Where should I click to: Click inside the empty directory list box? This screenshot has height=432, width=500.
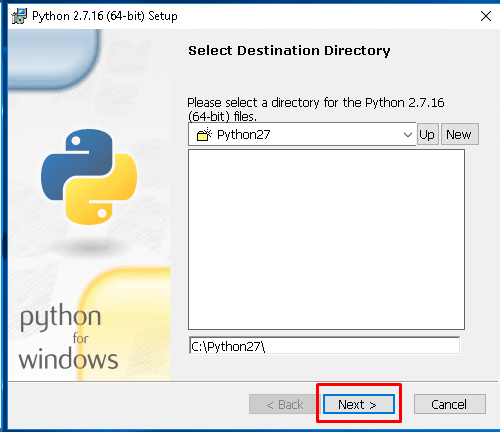pos(326,239)
